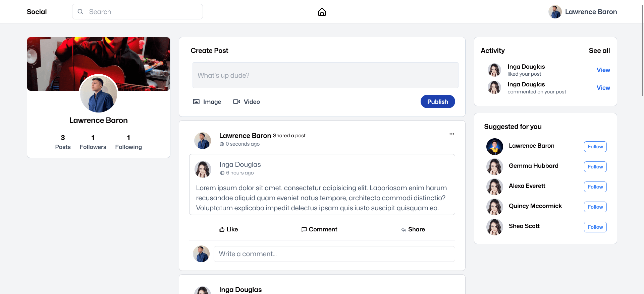Open the large profile picture on profile card

pyautogui.click(x=99, y=94)
